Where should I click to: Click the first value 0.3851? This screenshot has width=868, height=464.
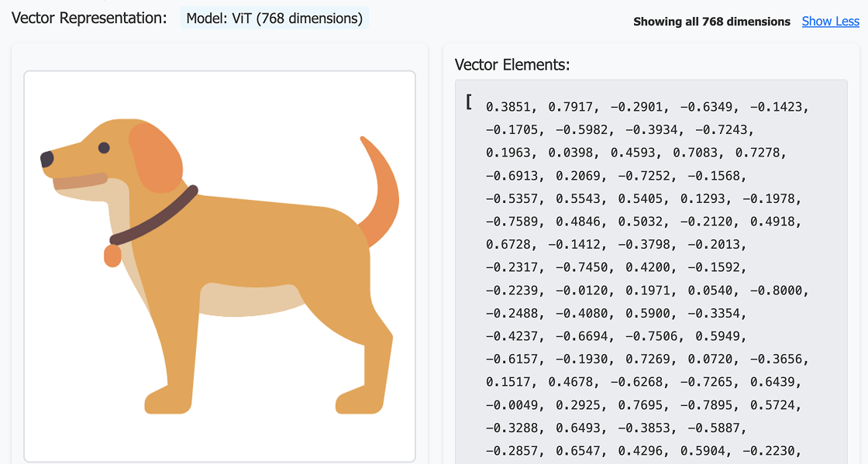click(508, 107)
